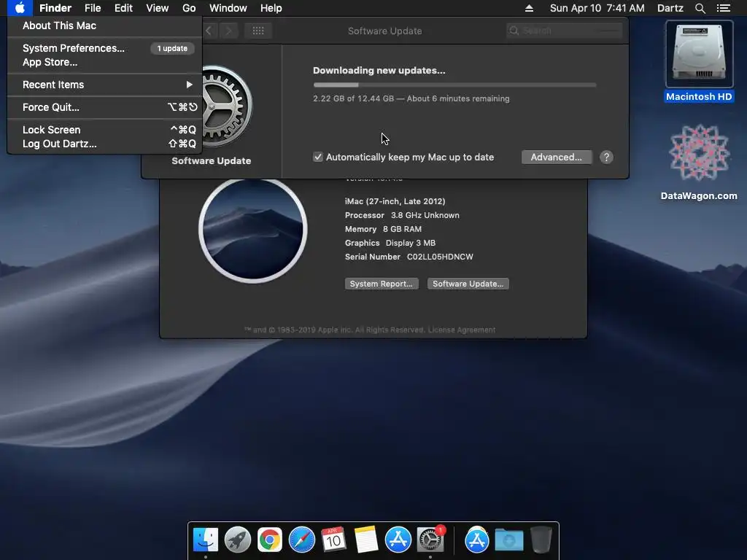Open Notification Center list icon
The height and width of the screenshot is (560, 747).
point(723,8)
